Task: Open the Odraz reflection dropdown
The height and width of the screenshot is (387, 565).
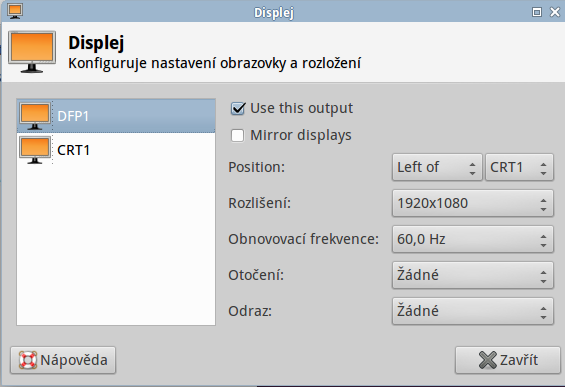Action: tap(472, 311)
